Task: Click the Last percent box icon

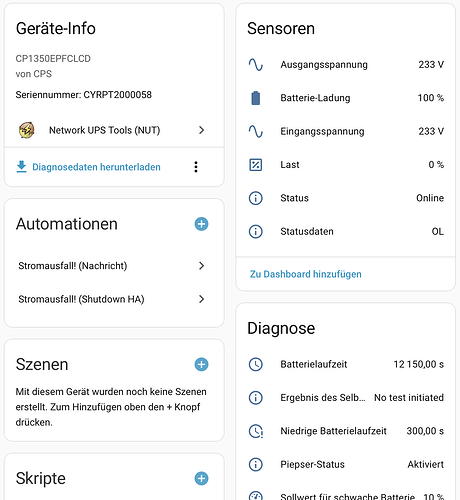Action: pyautogui.click(x=256, y=165)
